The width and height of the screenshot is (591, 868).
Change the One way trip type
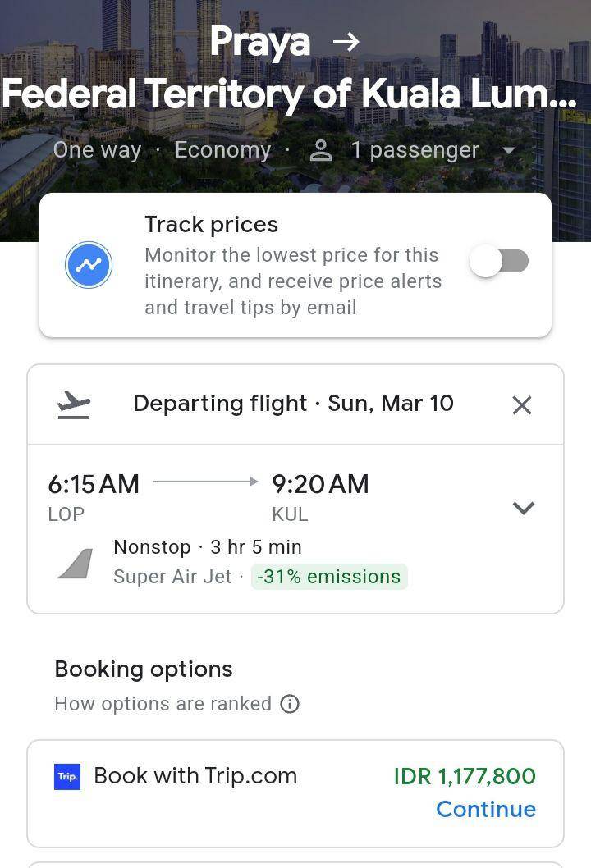point(97,150)
